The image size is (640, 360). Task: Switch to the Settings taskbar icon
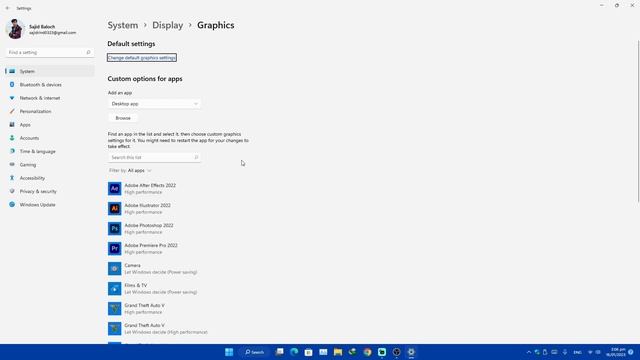point(411,352)
